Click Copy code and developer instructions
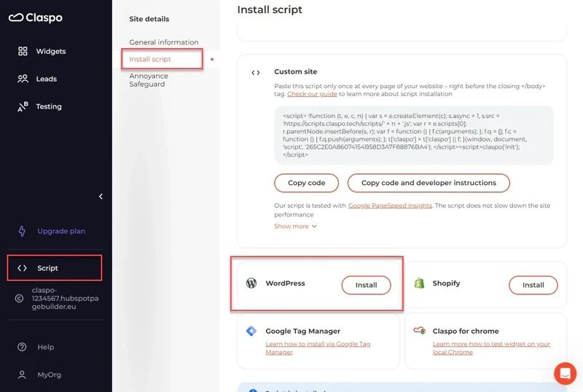This screenshot has width=583, height=392. coord(429,183)
